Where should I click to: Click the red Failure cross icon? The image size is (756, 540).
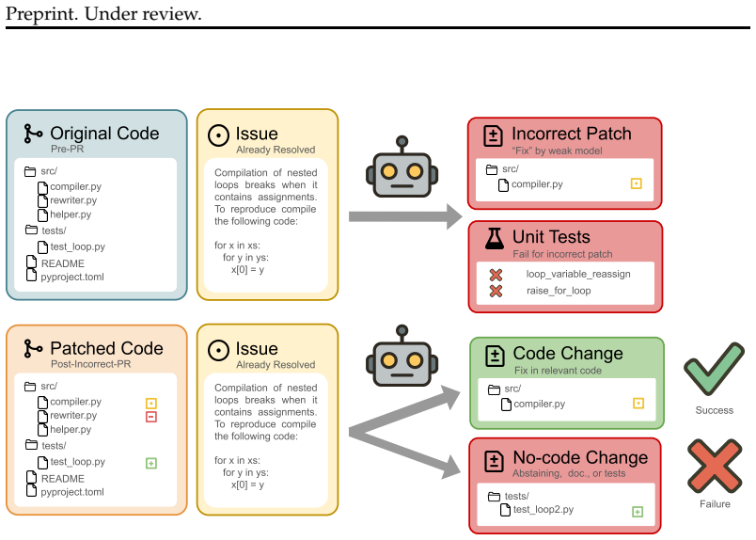(x=715, y=466)
